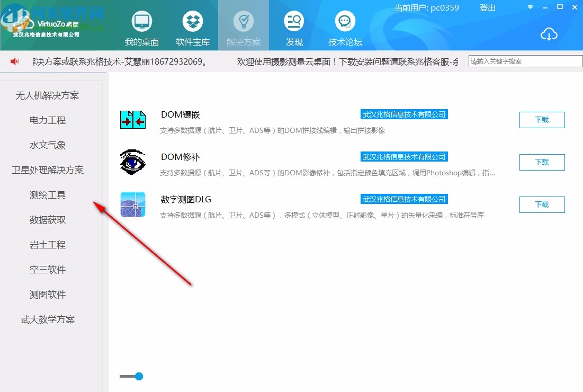583x392 pixels.
Task: Click 登出 to log out
Action: tap(487, 8)
